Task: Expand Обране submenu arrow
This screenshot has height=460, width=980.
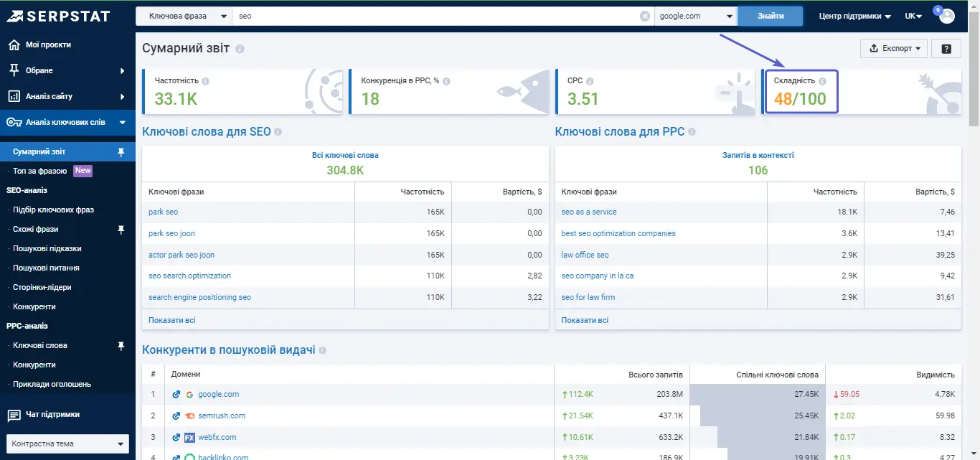Action: coord(123,70)
